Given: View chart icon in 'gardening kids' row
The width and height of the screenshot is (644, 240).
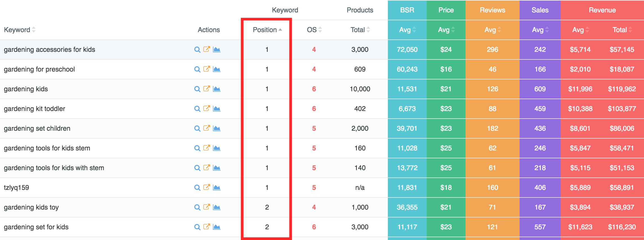Looking at the screenshot, I should tap(216, 89).
